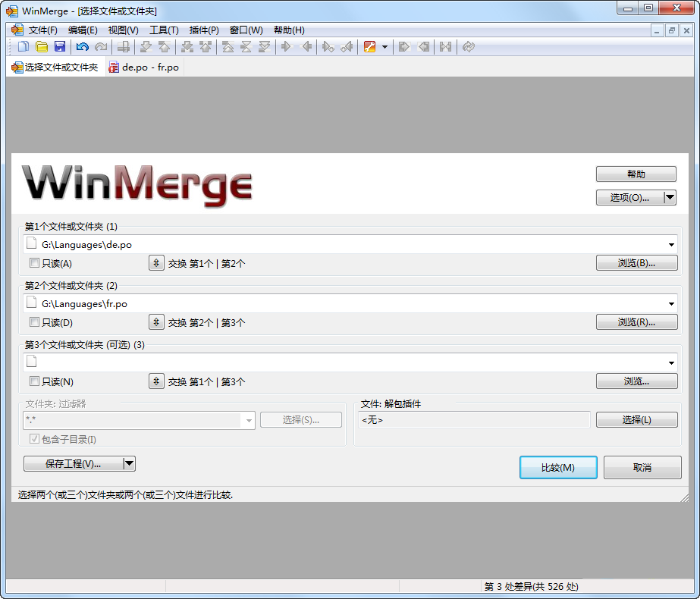Viewport: 700px width, 599px height.
Task: Open dropdown arrow beside 选项(O) button
Action: [x=670, y=197]
